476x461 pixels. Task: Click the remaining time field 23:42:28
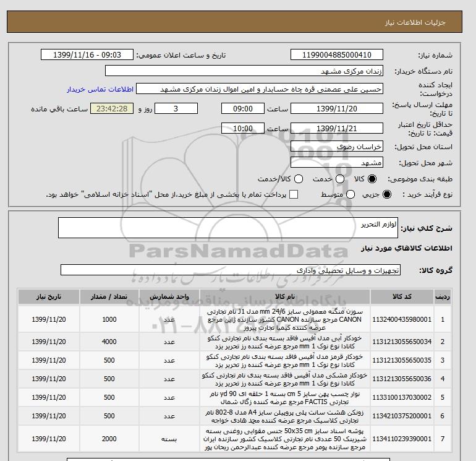tap(112, 108)
